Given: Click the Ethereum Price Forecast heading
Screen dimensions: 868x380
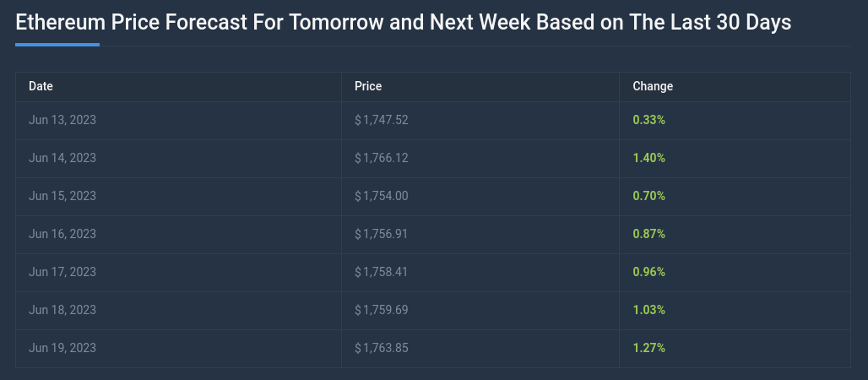Looking at the screenshot, I should point(404,23).
